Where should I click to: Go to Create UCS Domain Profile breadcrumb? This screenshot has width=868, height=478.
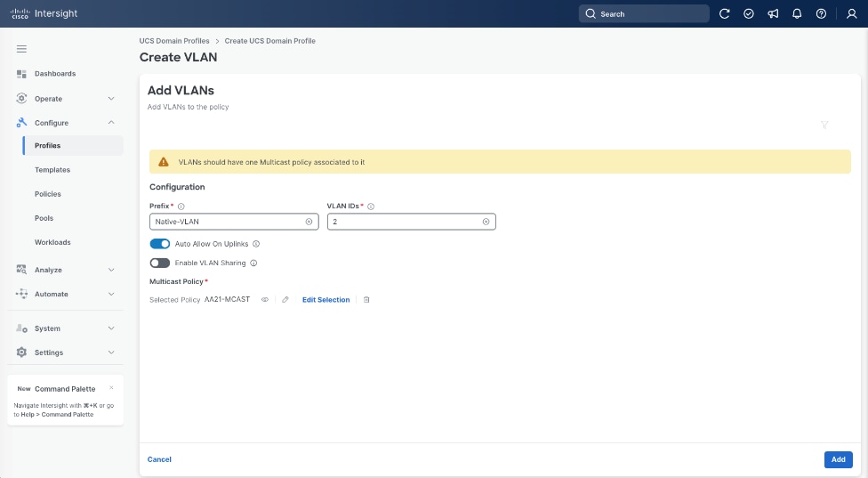270,41
